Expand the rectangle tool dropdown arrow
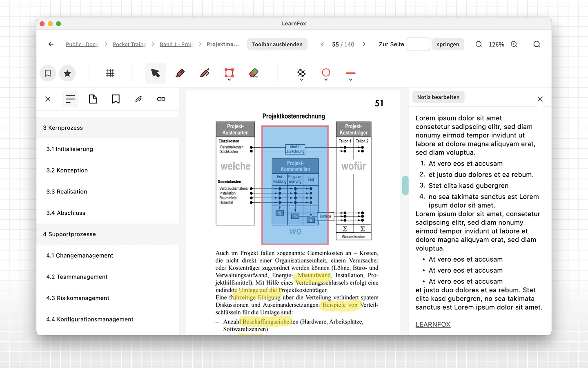The height and width of the screenshot is (368, 588). [229, 80]
